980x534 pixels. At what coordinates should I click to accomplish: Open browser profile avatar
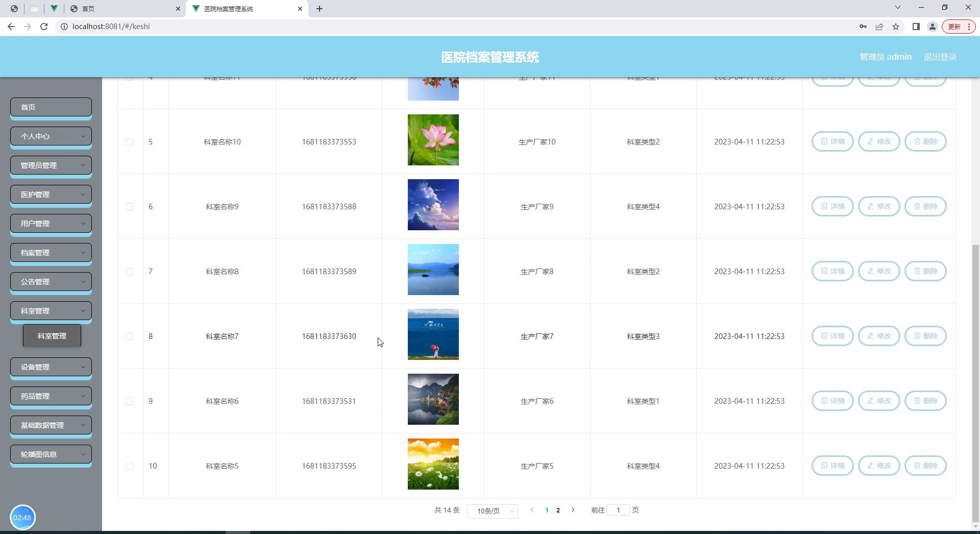[932, 27]
